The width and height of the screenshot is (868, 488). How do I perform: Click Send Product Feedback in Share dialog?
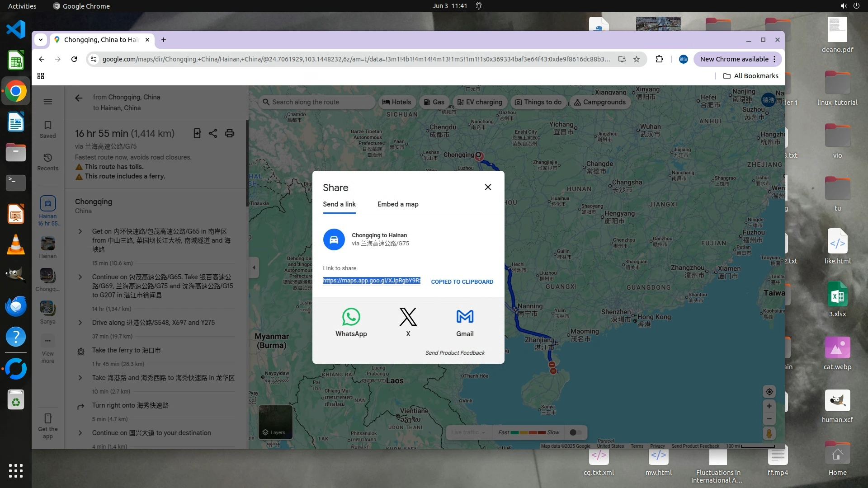[x=455, y=353]
